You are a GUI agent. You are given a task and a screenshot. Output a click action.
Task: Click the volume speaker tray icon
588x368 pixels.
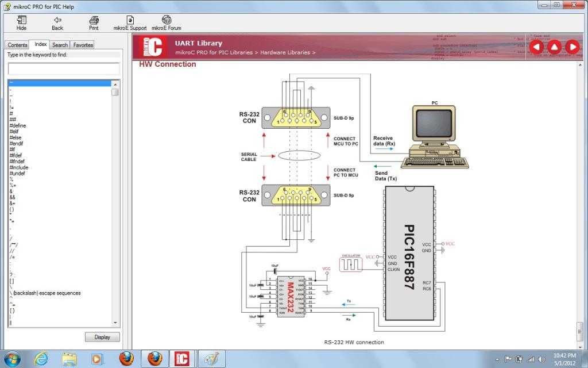coord(541,359)
